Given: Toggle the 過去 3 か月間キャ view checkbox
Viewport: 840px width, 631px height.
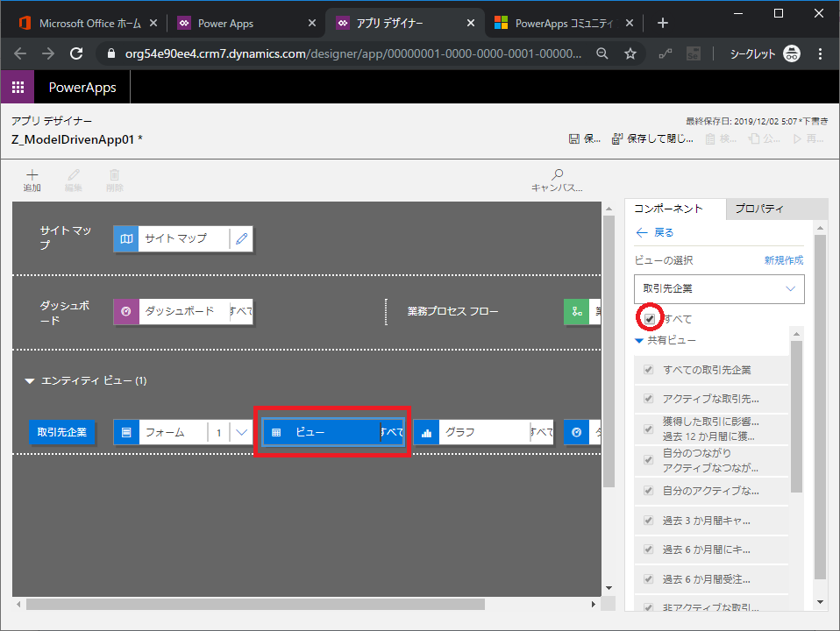Looking at the screenshot, I should click(648, 520).
